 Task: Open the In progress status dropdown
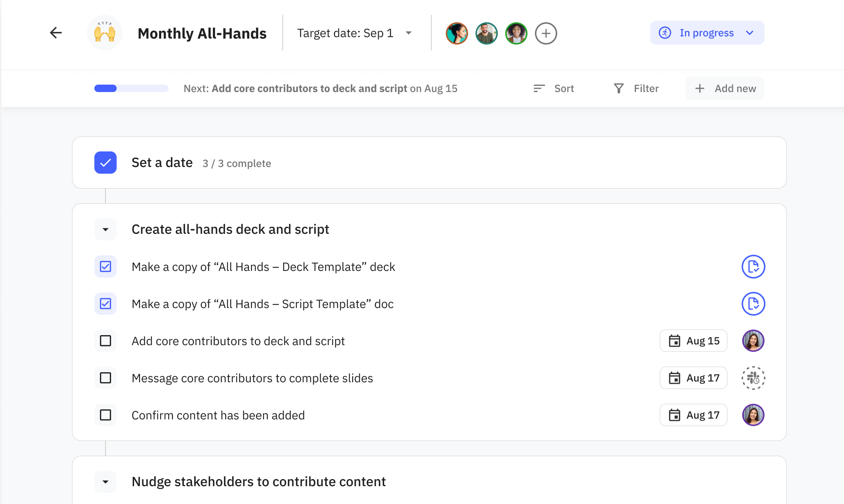[707, 33]
